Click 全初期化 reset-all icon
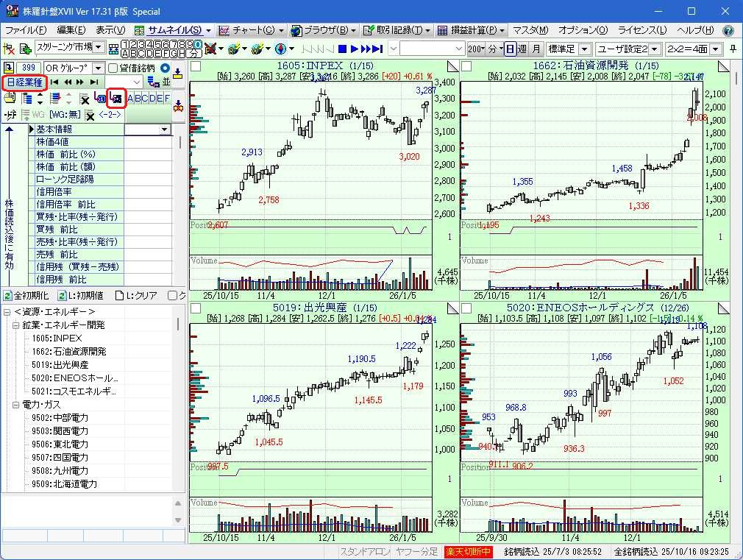This screenshot has height=560, width=743. [7, 296]
